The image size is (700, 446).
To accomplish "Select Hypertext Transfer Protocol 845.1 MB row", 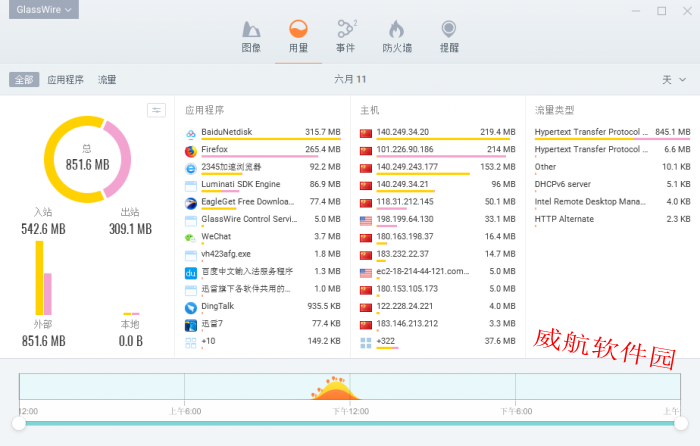I will [612, 133].
